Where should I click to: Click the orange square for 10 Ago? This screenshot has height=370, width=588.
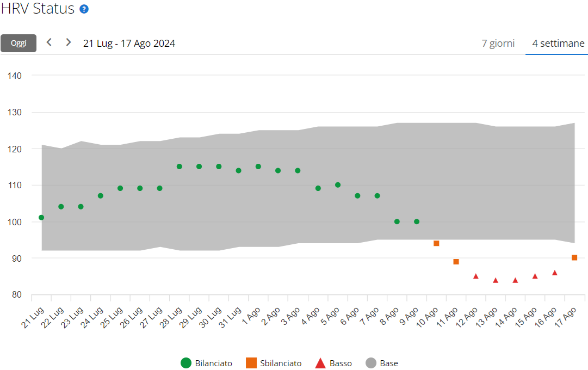coord(436,243)
